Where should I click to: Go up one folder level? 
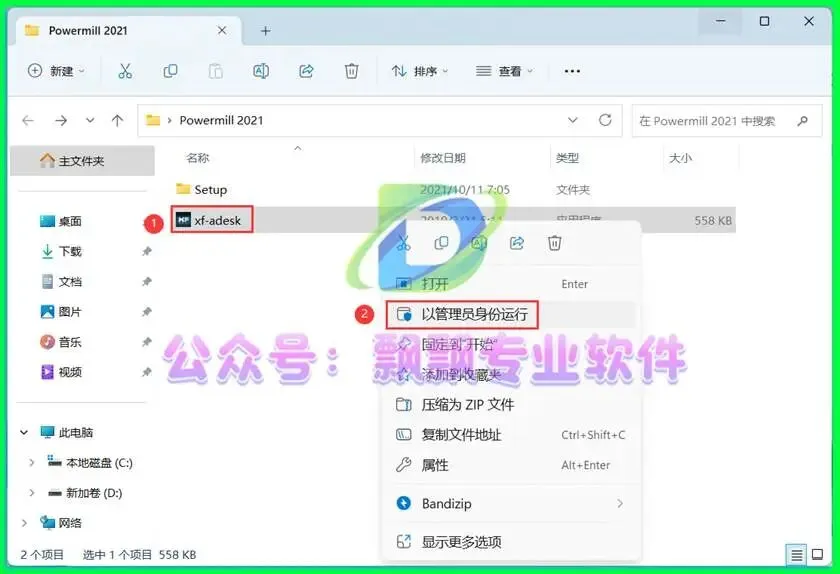(117, 121)
